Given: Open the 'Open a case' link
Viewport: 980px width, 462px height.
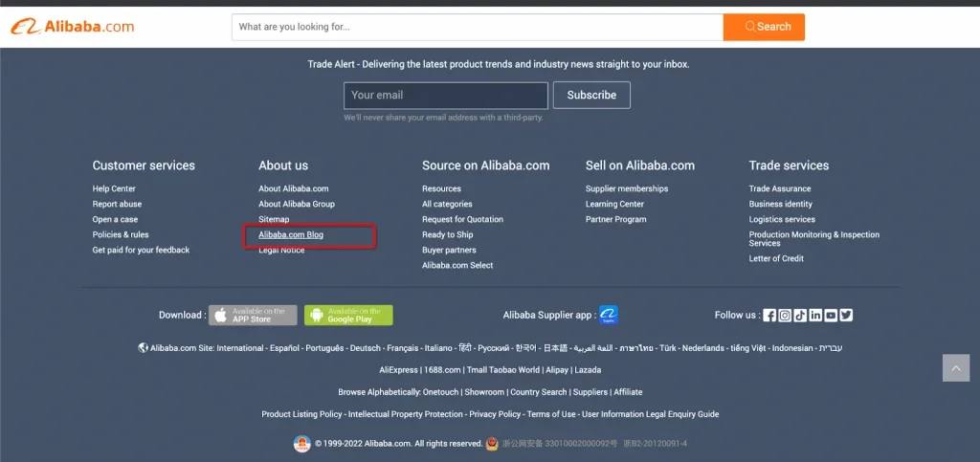Looking at the screenshot, I should point(115,219).
